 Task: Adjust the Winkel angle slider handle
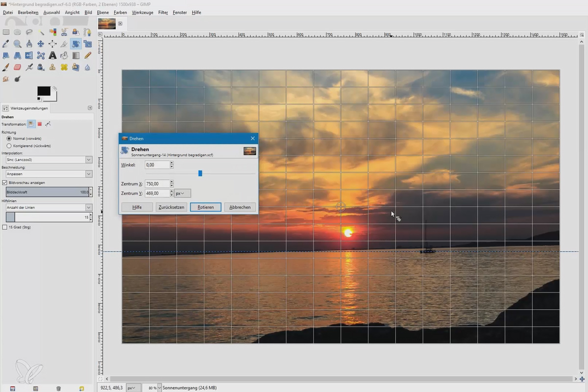click(x=200, y=173)
